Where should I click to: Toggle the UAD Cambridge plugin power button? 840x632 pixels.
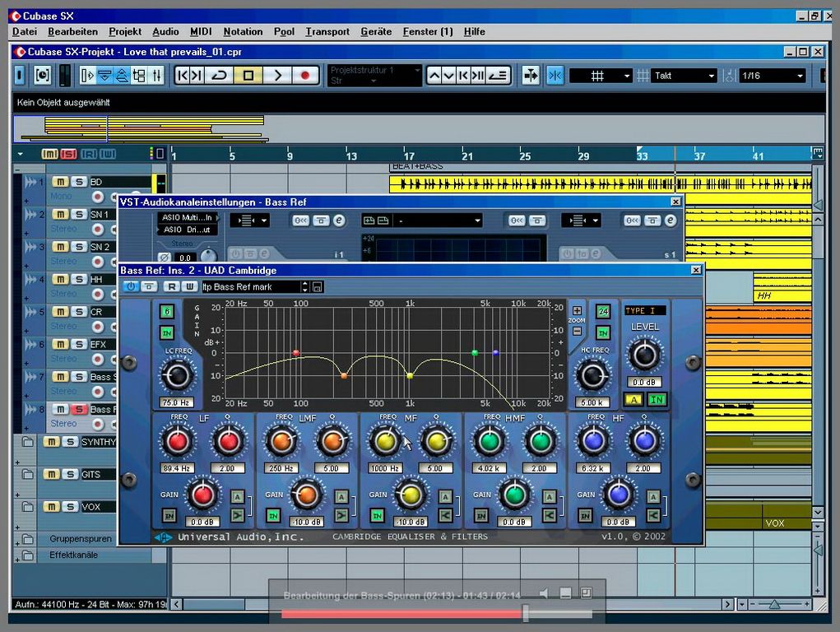[130, 286]
